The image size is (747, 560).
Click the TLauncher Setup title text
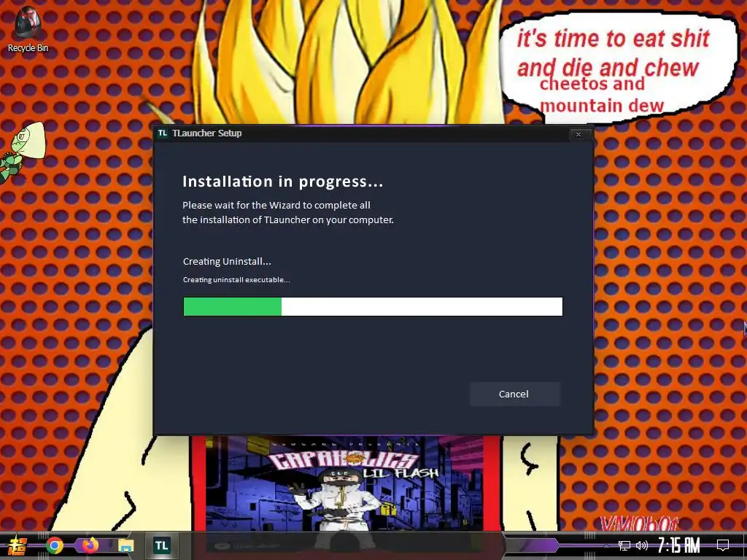pyautogui.click(x=206, y=133)
